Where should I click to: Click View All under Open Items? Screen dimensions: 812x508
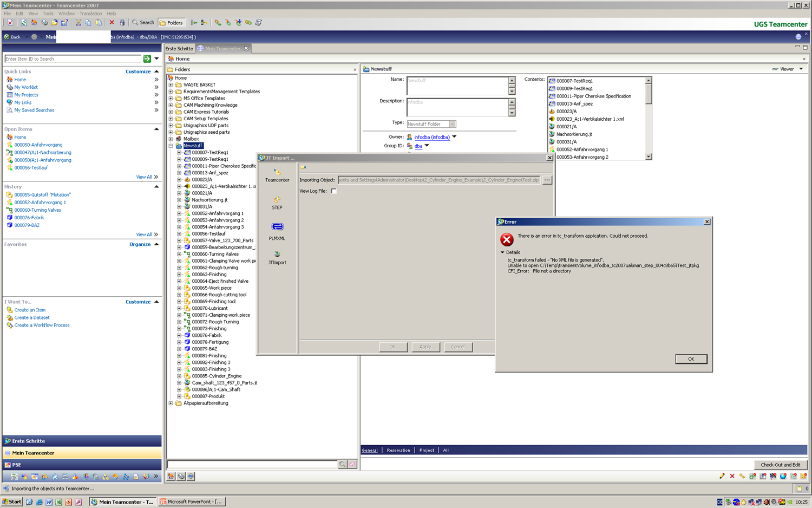coord(144,177)
